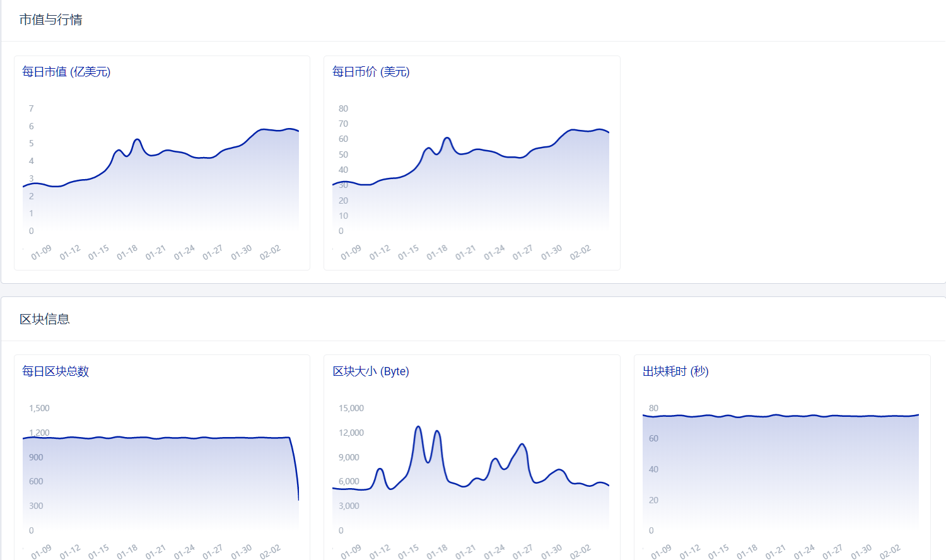Viewport: 946px width, 560px height.
Task: Open the 每日市值 (亿美元) chart title
Action: (66, 72)
